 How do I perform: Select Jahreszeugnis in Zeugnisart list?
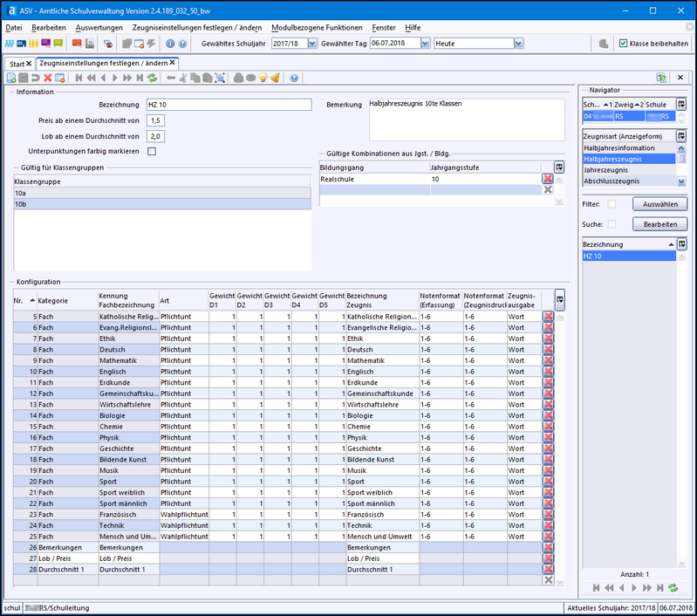(605, 170)
